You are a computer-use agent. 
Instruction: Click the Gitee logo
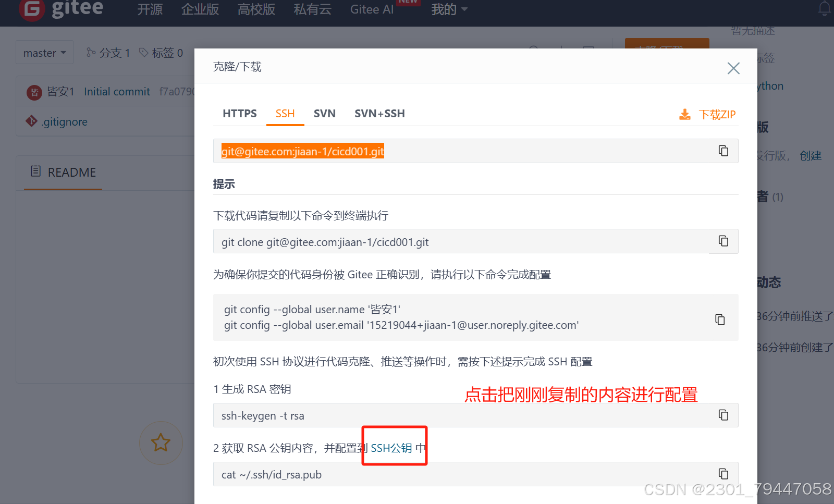click(60, 9)
